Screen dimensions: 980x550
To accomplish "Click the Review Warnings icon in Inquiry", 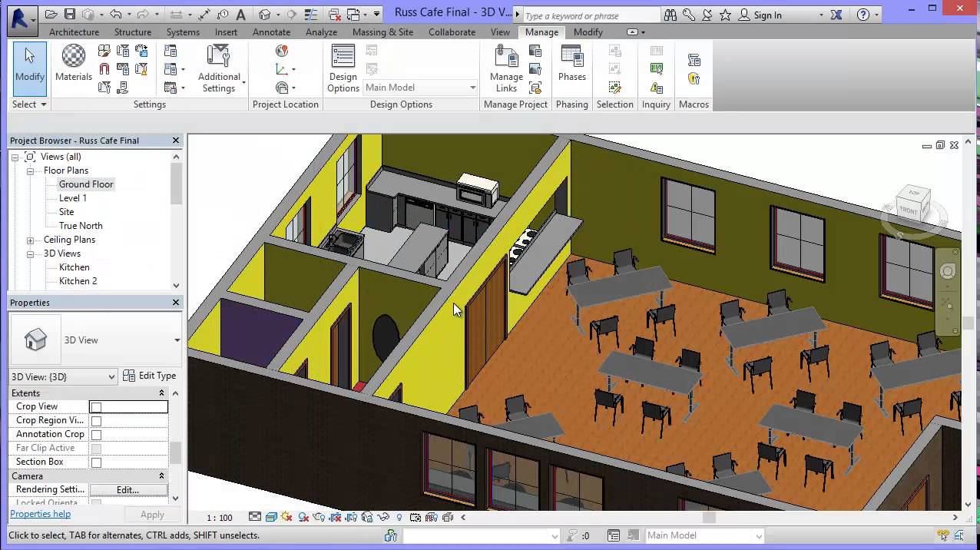I will (656, 88).
